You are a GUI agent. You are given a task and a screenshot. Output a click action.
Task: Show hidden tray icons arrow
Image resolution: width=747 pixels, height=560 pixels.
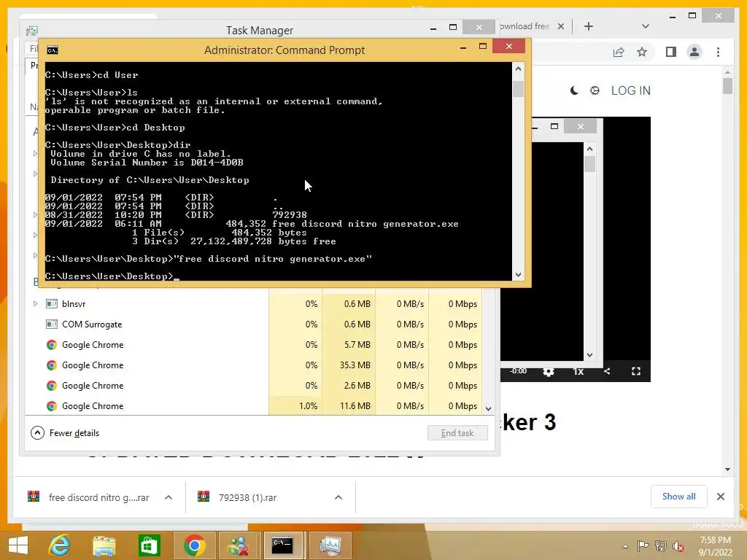[x=625, y=547]
